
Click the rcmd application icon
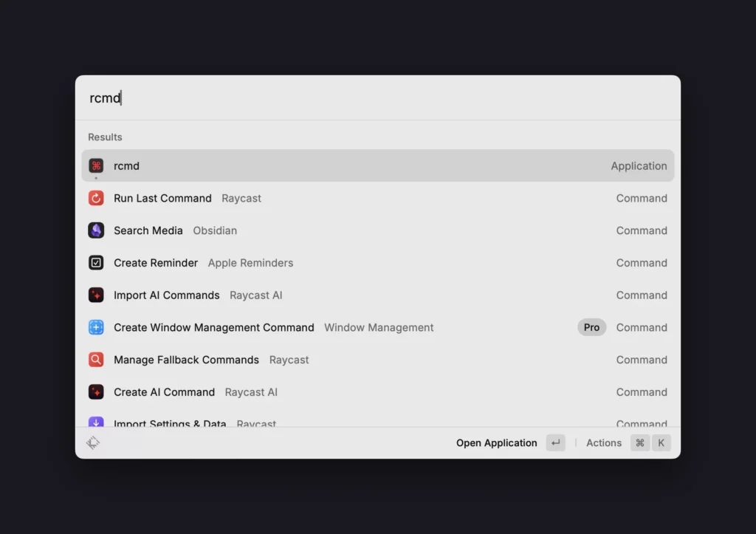tap(96, 166)
